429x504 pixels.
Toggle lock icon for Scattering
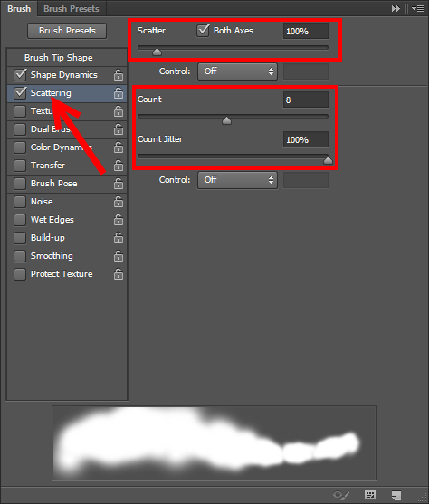pyautogui.click(x=119, y=93)
